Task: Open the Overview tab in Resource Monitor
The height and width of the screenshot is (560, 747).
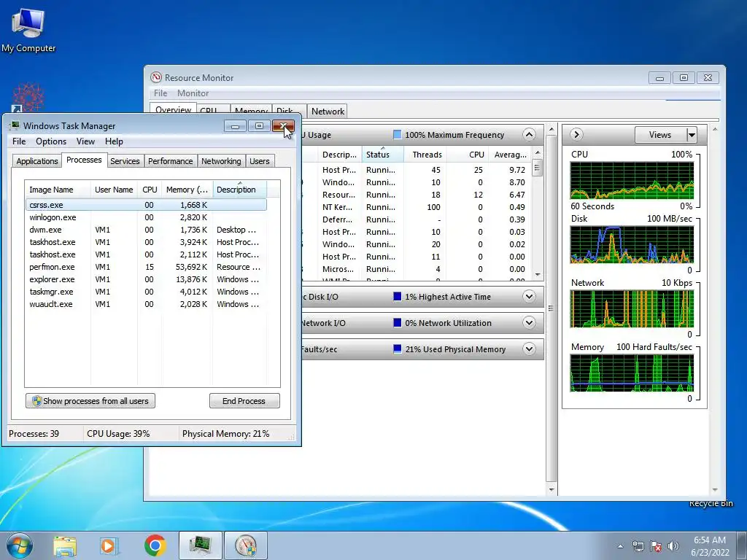Action: [x=173, y=109]
